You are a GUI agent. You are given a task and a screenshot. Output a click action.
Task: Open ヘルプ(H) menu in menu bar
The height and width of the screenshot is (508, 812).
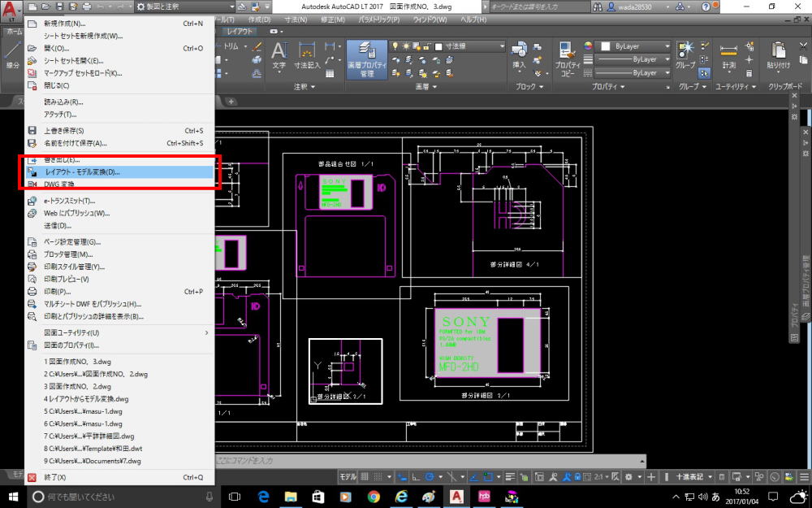coord(473,20)
